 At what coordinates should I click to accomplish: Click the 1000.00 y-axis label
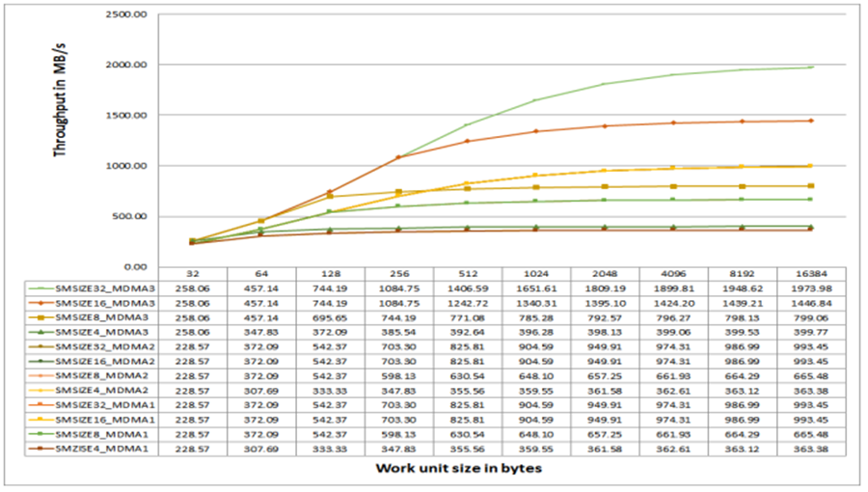[x=126, y=166]
